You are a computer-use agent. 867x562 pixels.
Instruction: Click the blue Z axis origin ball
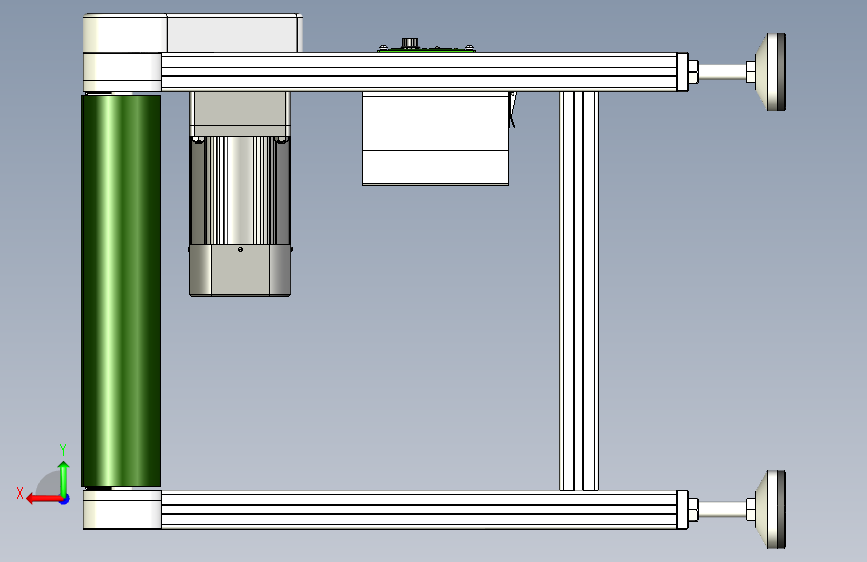(x=65, y=499)
